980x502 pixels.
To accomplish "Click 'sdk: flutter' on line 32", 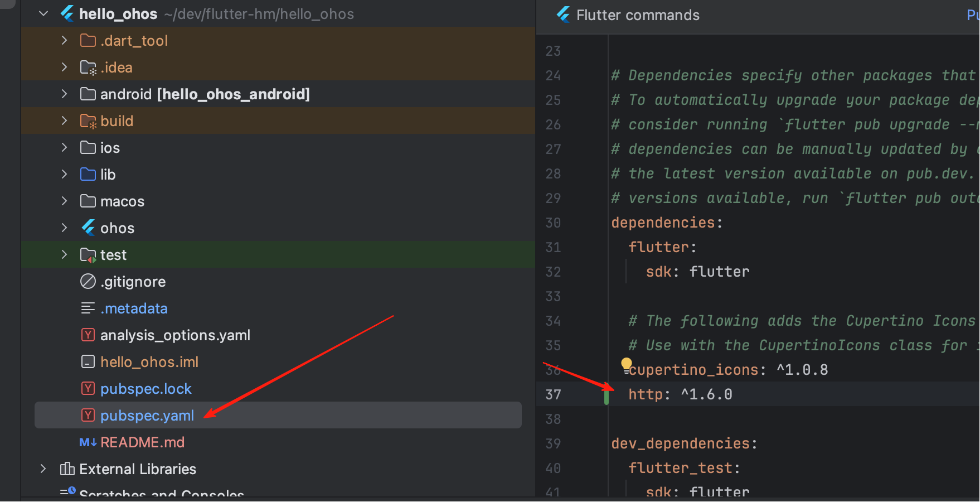I will point(697,272).
